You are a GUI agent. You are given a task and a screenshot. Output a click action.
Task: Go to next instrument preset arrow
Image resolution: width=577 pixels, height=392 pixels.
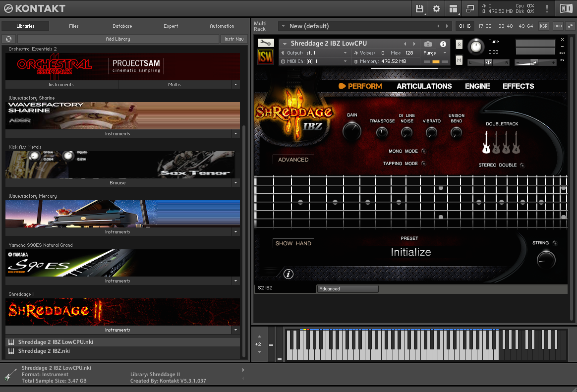(x=414, y=44)
